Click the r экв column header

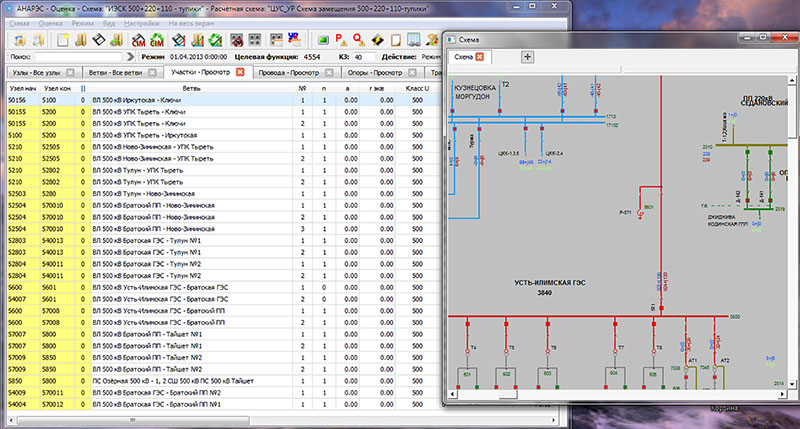(x=377, y=88)
